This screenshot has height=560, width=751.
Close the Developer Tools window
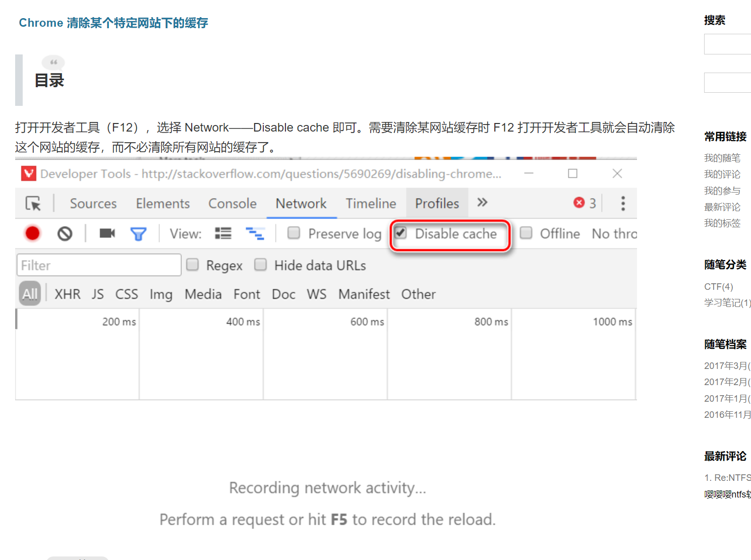click(x=617, y=173)
